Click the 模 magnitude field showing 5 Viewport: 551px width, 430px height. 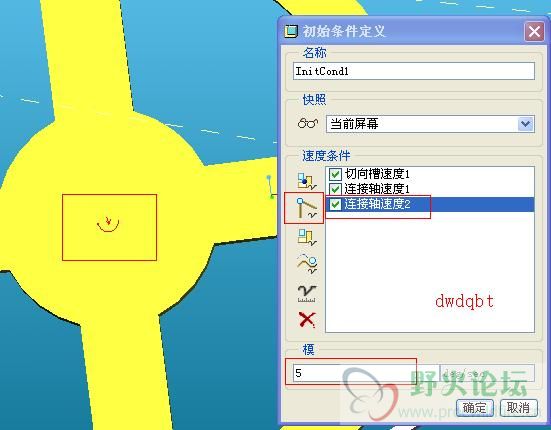tap(365, 373)
